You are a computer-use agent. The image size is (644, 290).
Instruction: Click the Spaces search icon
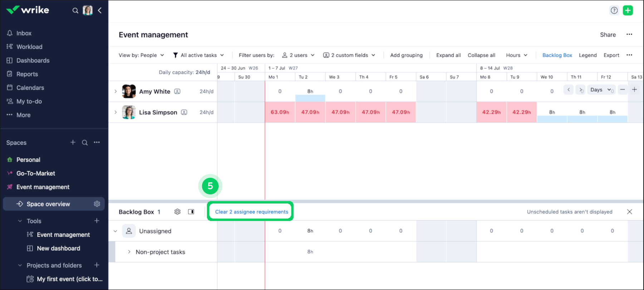(85, 142)
